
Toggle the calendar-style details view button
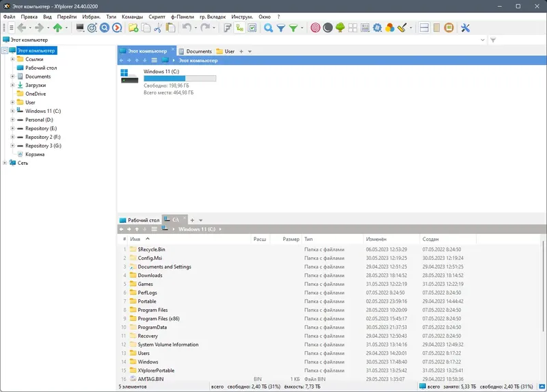pyautogui.click(x=365, y=27)
